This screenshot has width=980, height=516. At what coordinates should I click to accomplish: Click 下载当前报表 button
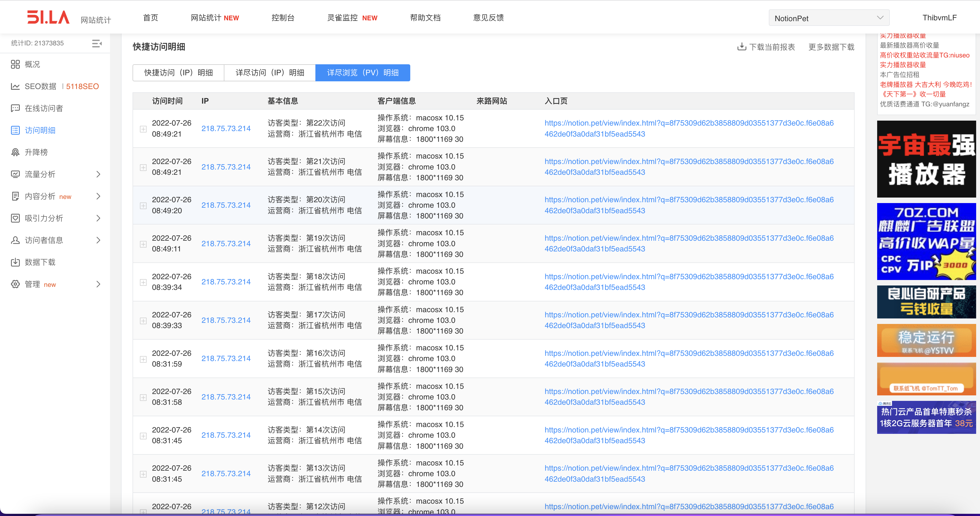766,47
